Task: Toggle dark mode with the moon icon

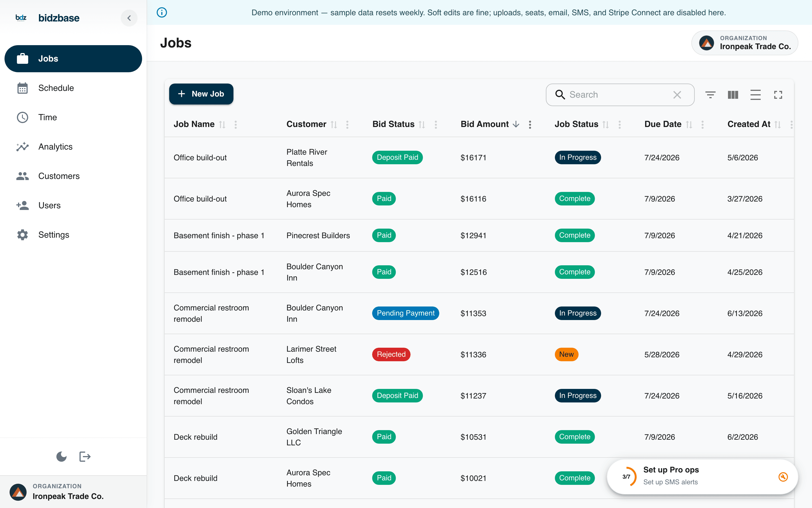Action: tap(61, 457)
